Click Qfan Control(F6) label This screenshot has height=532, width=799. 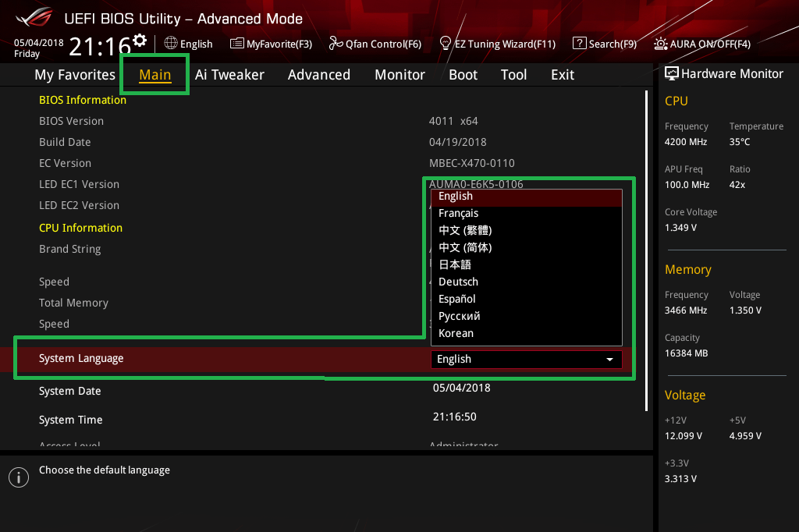pos(383,44)
